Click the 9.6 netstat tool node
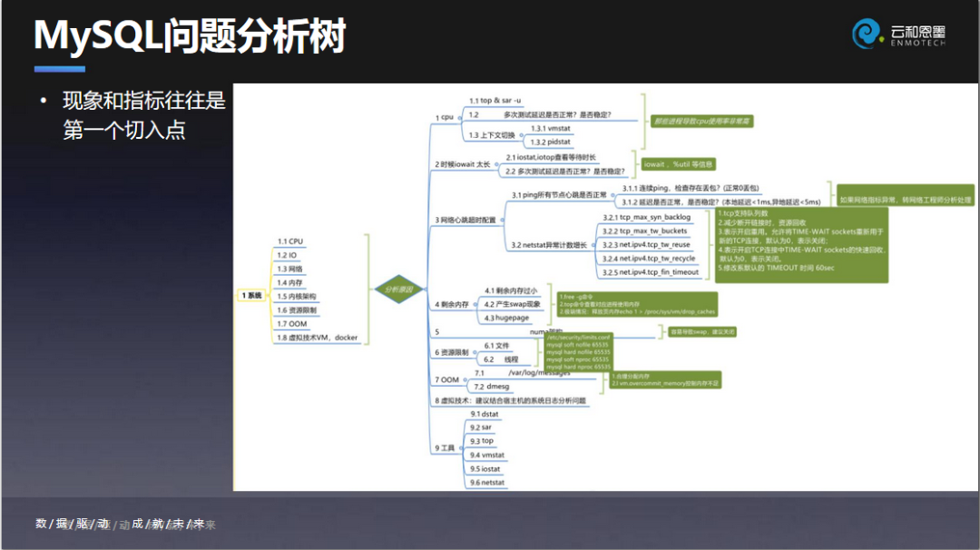Viewport: 980px width, 550px height. [x=487, y=483]
